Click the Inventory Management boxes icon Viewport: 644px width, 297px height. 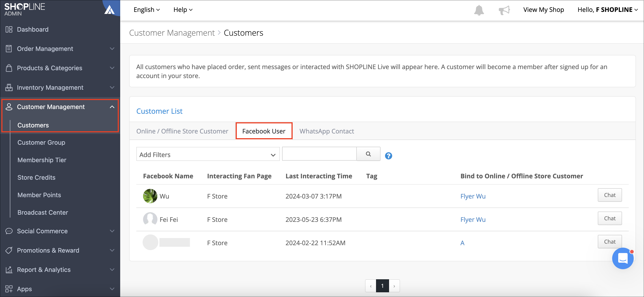(9, 87)
